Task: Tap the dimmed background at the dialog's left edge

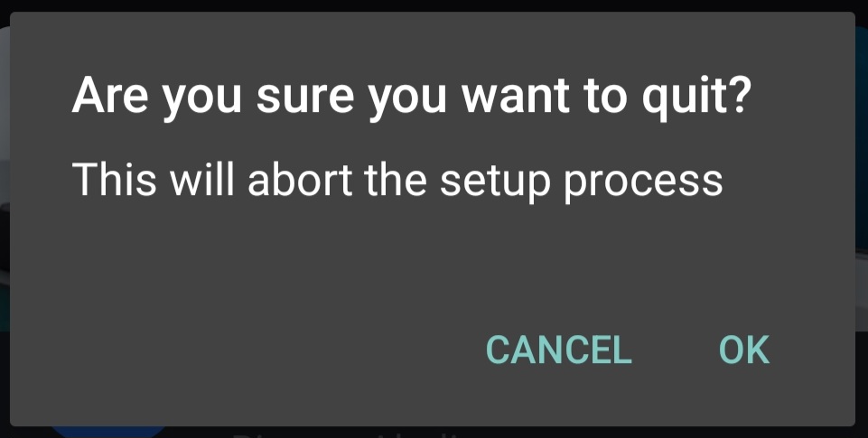Action: tap(5, 221)
